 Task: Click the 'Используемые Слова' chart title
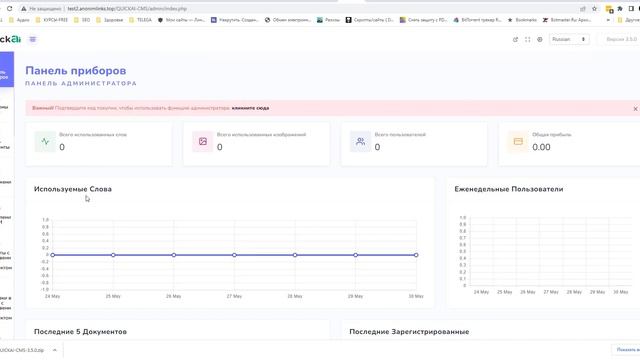(73, 189)
